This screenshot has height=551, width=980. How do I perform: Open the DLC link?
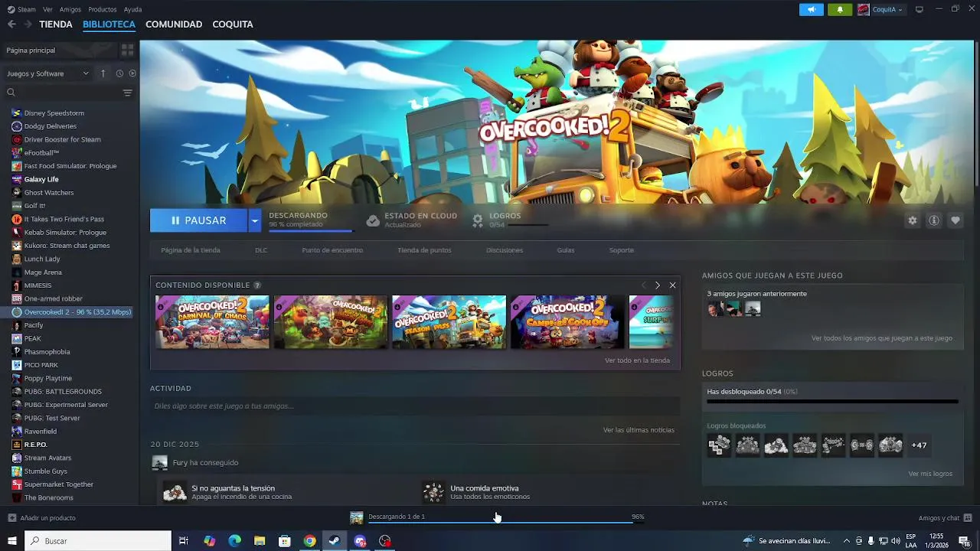261,250
